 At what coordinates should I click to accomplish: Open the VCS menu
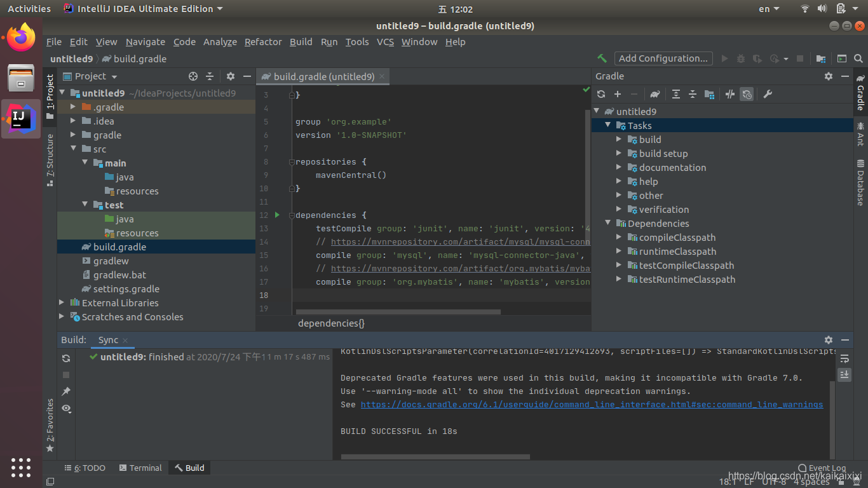coord(385,42)
